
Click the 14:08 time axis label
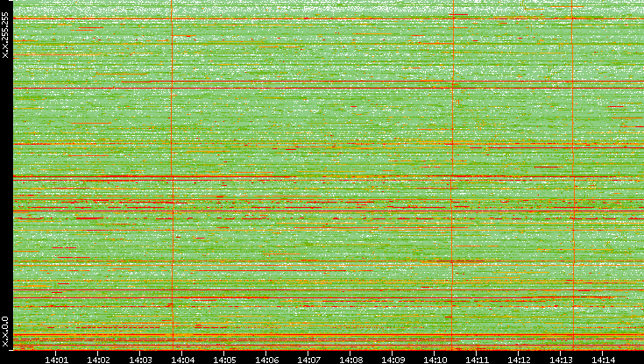point(350,360)
